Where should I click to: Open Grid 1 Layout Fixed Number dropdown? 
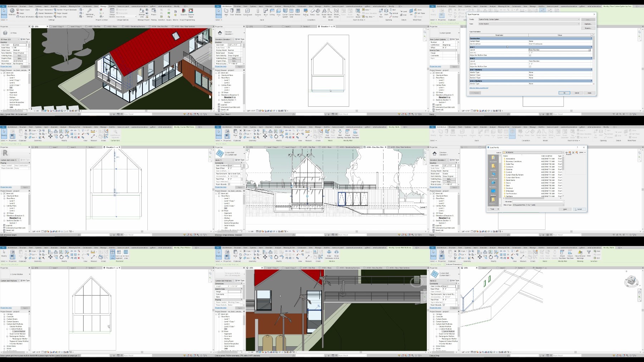[x=590, y=50]
